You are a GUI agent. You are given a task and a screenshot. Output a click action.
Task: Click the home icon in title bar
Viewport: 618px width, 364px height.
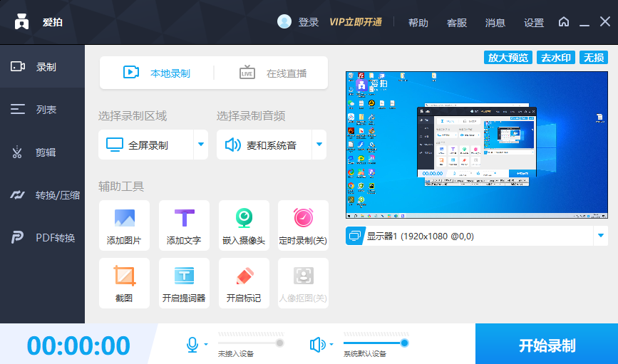pyautogui.click(x=564, y=21)
